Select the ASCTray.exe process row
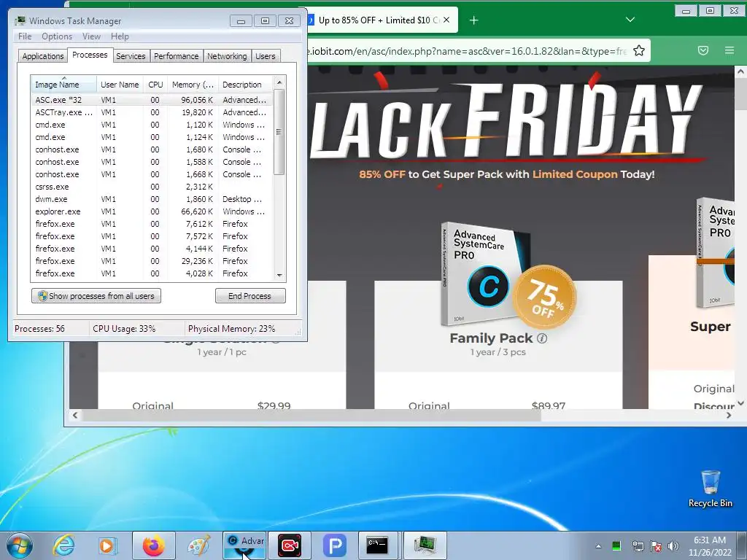747x560 pixels. (x=152, y=112)
